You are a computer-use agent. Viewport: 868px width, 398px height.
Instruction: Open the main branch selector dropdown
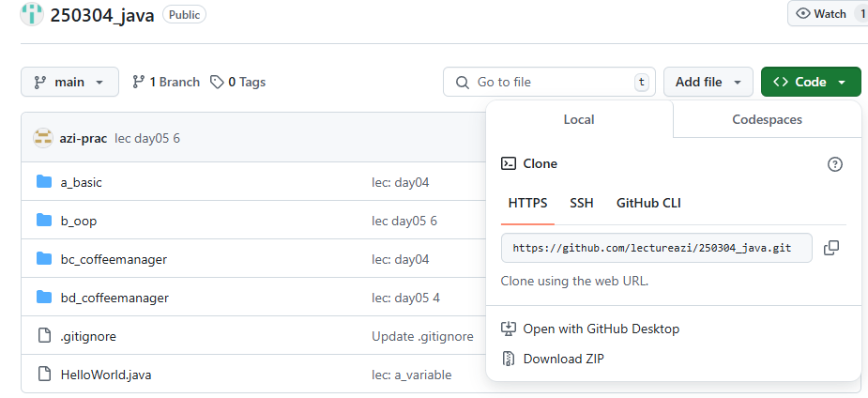[x=69, y=82]
